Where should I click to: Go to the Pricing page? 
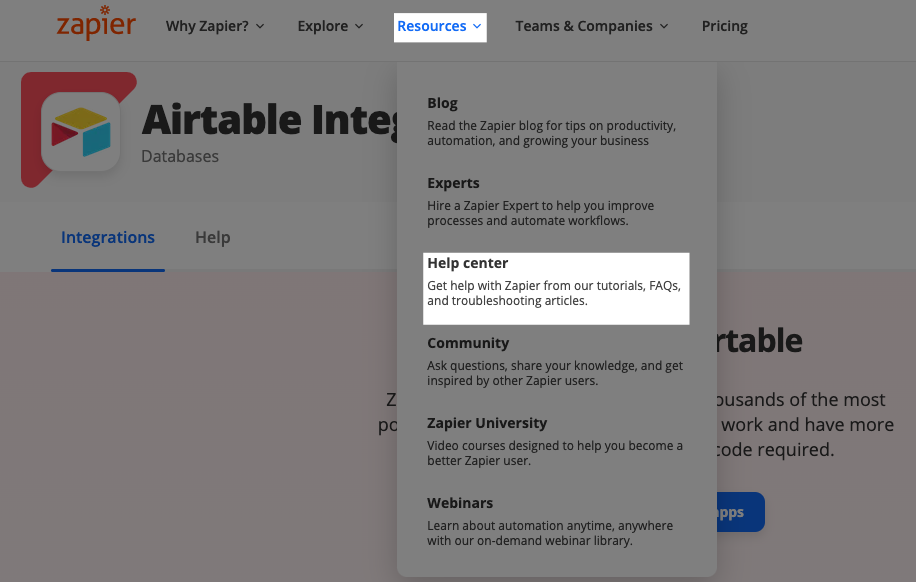724,26
